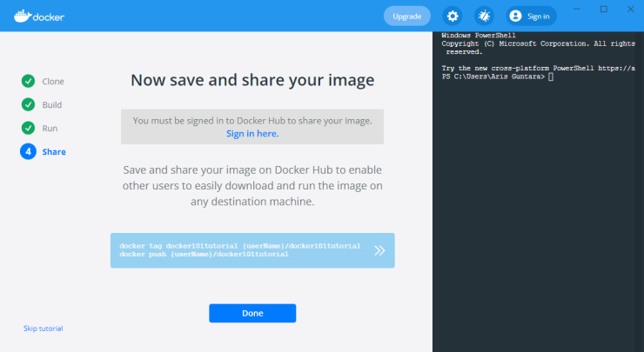Click the Skip tutorial link

tap(44, 329)
